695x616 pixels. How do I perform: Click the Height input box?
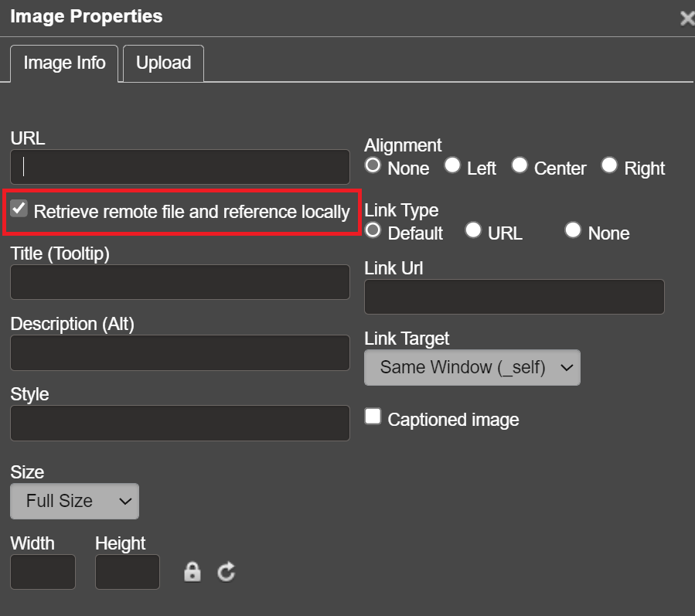pyautogui.click(x=128, y=572)
